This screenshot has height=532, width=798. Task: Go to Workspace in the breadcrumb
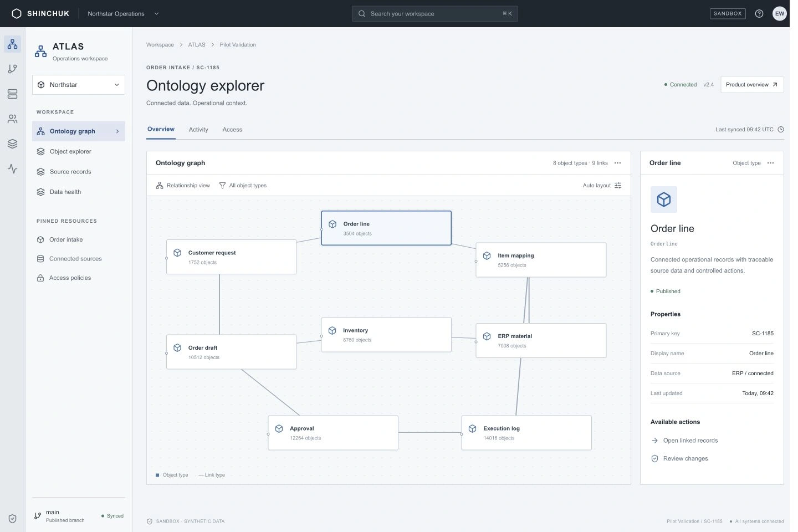click(x=160, y=45)
